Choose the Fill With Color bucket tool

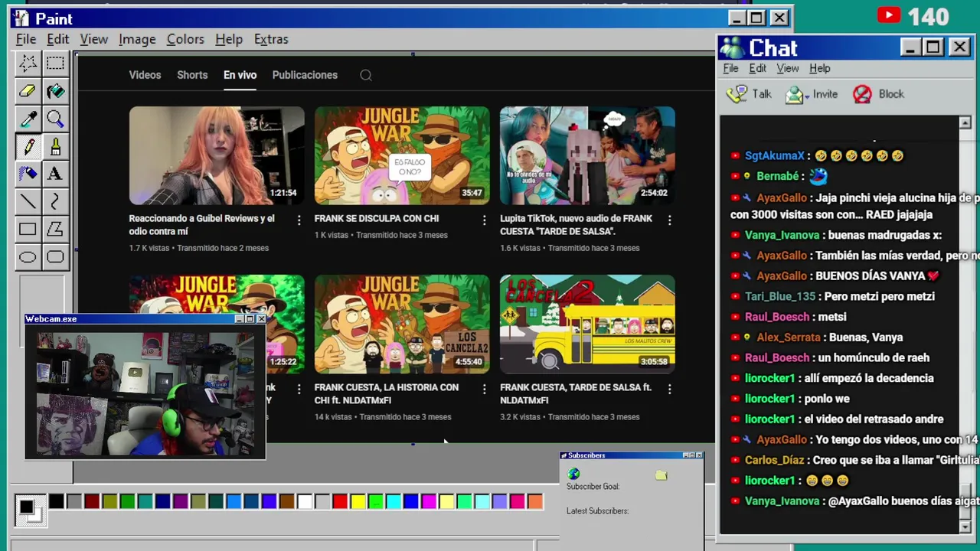[55, 90]
